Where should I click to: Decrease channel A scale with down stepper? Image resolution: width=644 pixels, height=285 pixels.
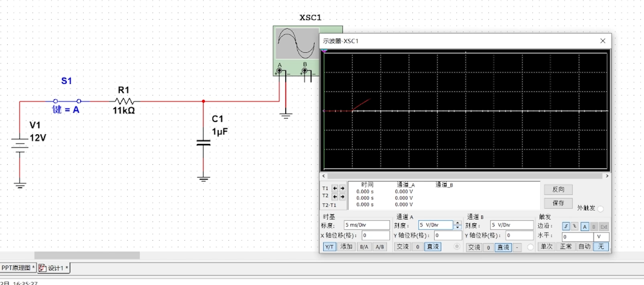[458, 227]
